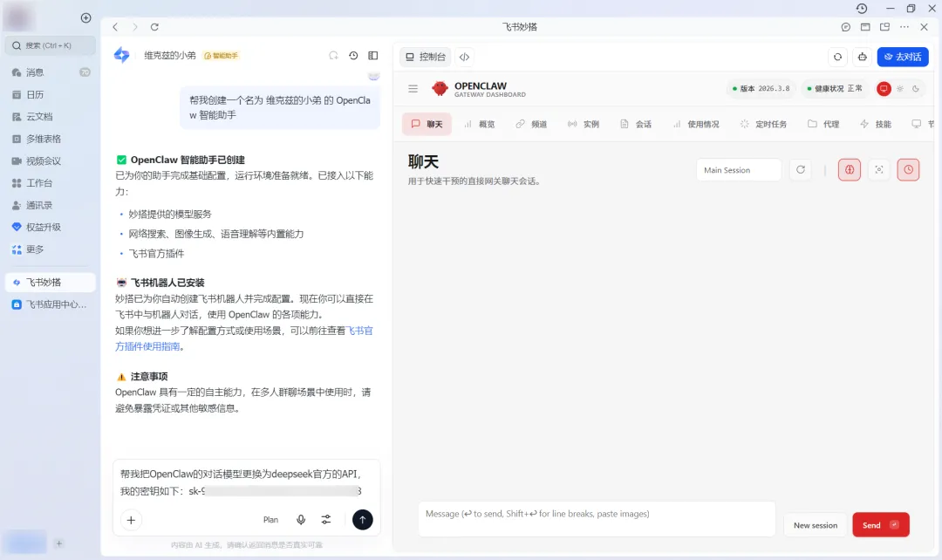Open the 使用情况 usage tab
942x560 pixels.
pos(696,124)
